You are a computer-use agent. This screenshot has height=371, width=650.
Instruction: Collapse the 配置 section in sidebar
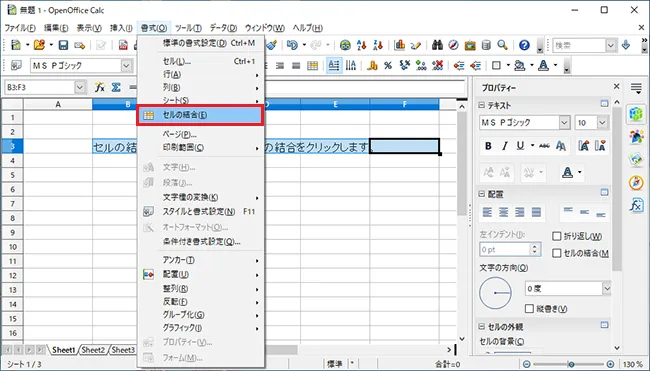coord(482,194)
